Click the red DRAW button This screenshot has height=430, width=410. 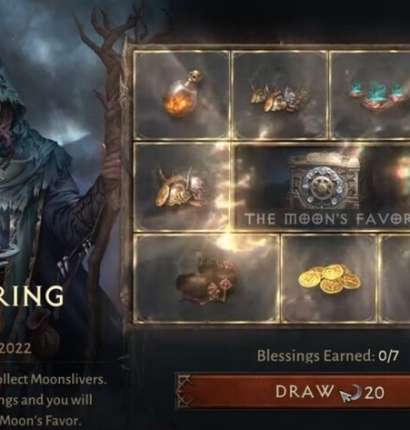[x=293, y=392]
